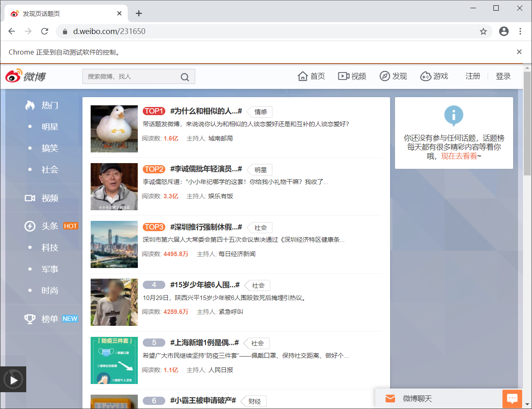This screenshot has width=532, height=409.
Task: Click the 游戏 game controller icon
Action: click(x=425, y=76)
